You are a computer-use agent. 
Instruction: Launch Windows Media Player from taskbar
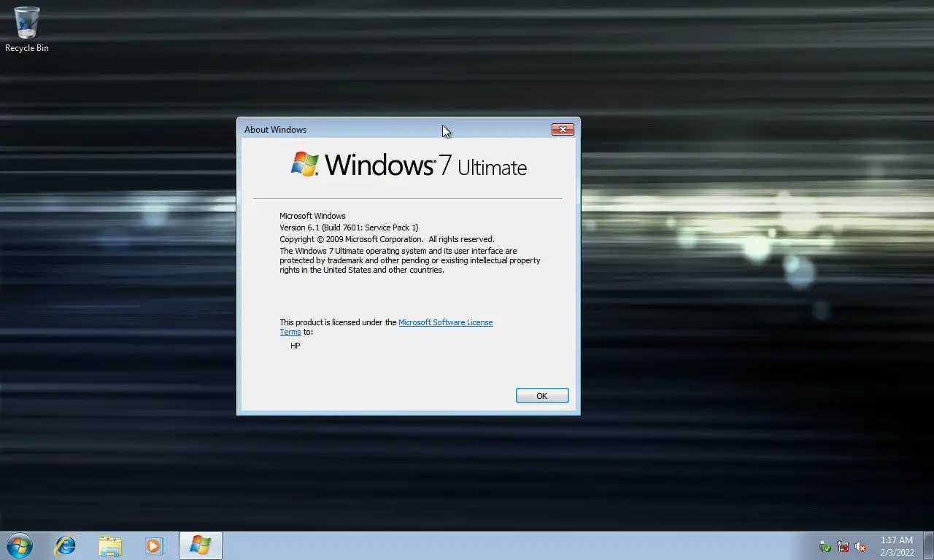154,545
